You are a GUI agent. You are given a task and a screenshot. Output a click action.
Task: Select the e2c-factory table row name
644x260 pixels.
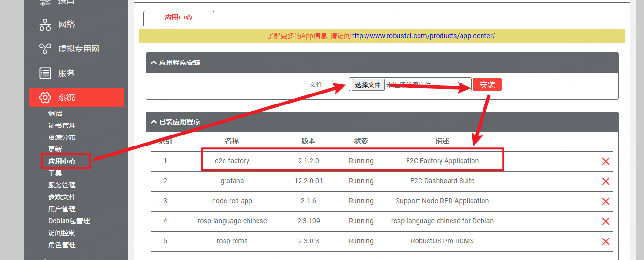tap(232, 161)
